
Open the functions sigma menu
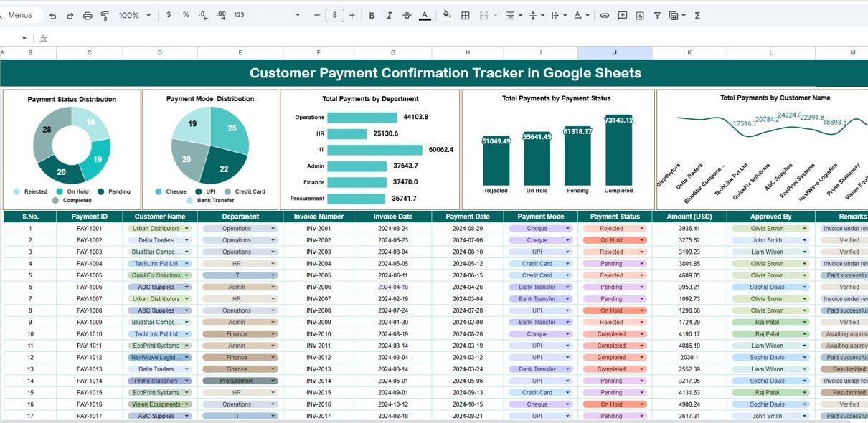pyautogui.click(x=697, y=15)
